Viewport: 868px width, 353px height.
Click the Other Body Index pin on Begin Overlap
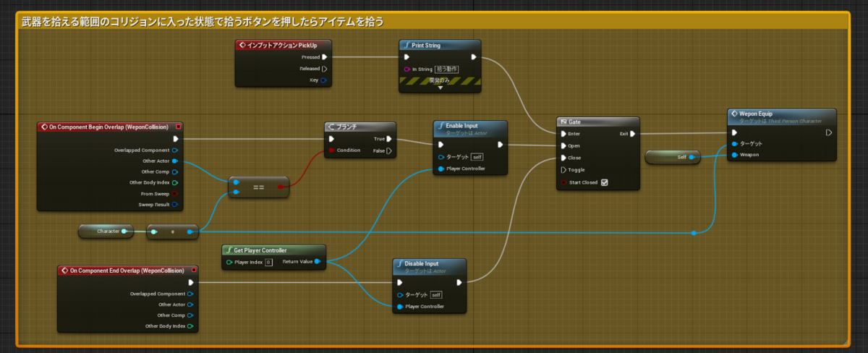[175, 182]
